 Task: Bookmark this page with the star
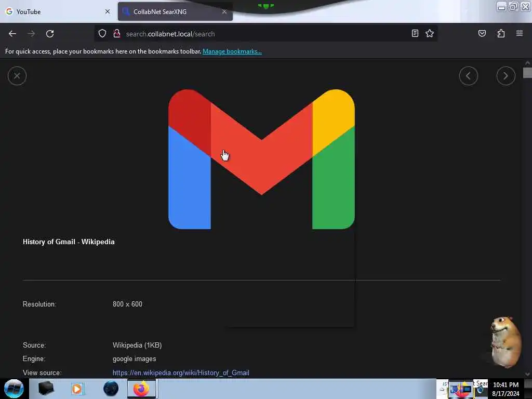[430, 33]
